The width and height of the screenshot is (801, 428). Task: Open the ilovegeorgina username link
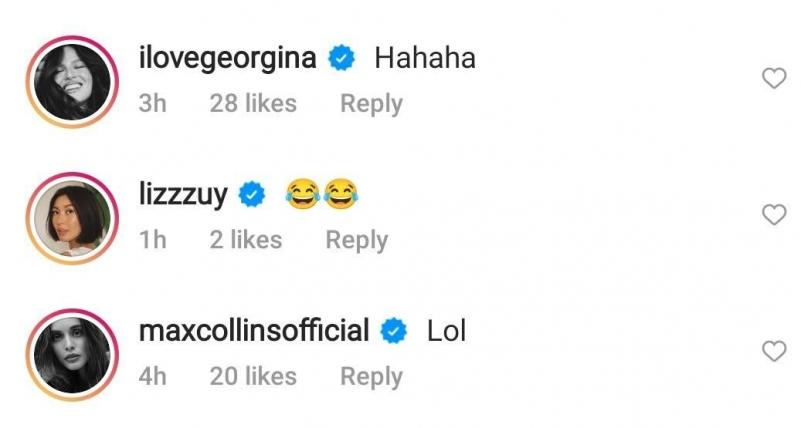[228, 60]
